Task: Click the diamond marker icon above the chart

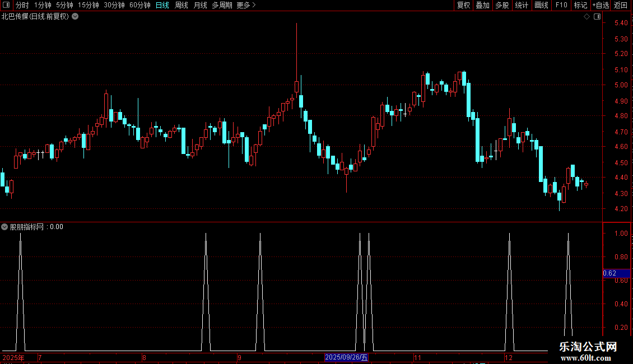Action: [x=587, y=17]
